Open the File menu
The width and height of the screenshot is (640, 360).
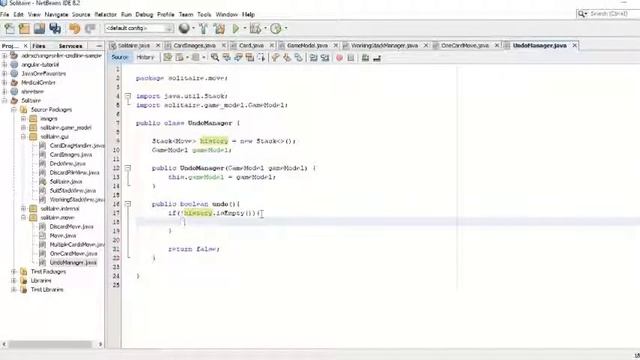click(4, 14)
